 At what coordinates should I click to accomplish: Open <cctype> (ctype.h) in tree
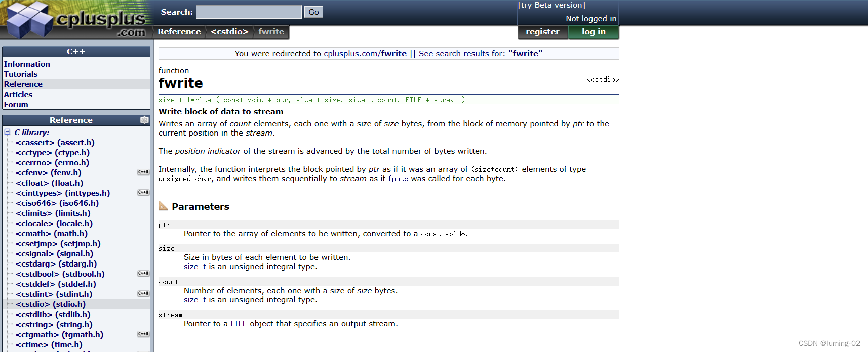click(x=53, y=153)
